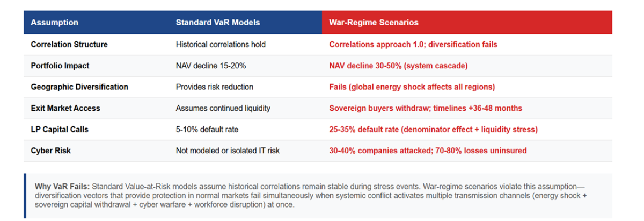Image resolution: width=644 pixels, height=221 pixels.
Task: Select the Exit Market Access label
Action: (65, 108)
